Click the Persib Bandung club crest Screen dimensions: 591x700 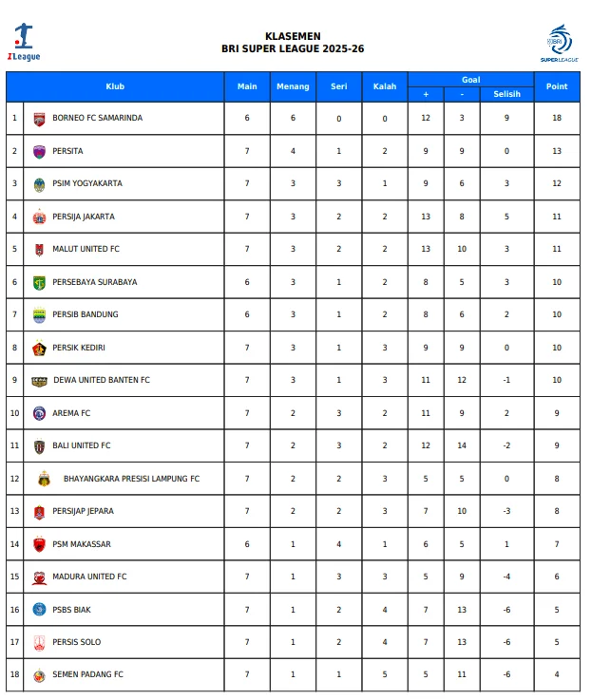(x=39, y=315)
